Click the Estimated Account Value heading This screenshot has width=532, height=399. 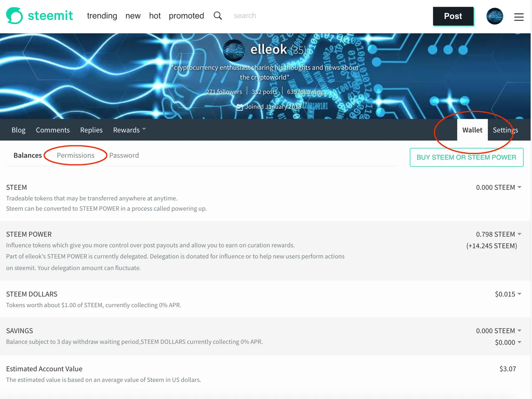tap(44, 369)
